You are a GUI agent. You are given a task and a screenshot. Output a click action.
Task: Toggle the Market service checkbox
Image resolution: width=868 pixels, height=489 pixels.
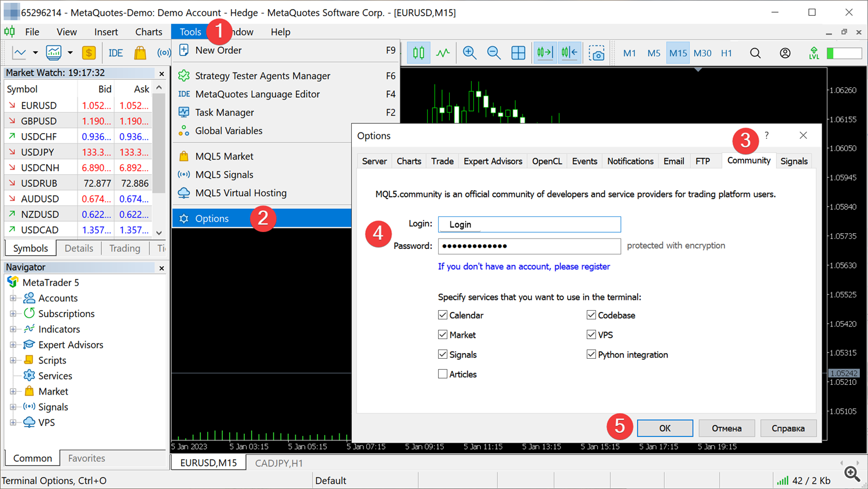click(443, 335)
